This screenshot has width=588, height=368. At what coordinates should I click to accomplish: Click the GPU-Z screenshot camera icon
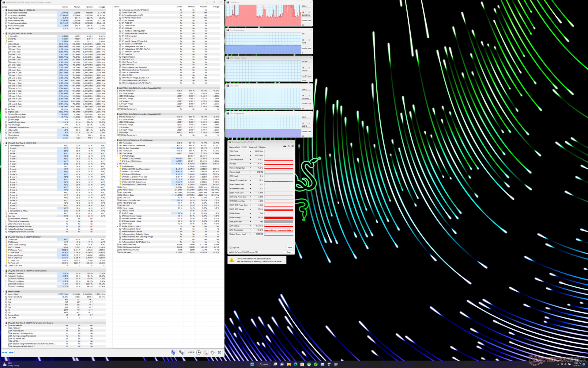click(285, 147)
